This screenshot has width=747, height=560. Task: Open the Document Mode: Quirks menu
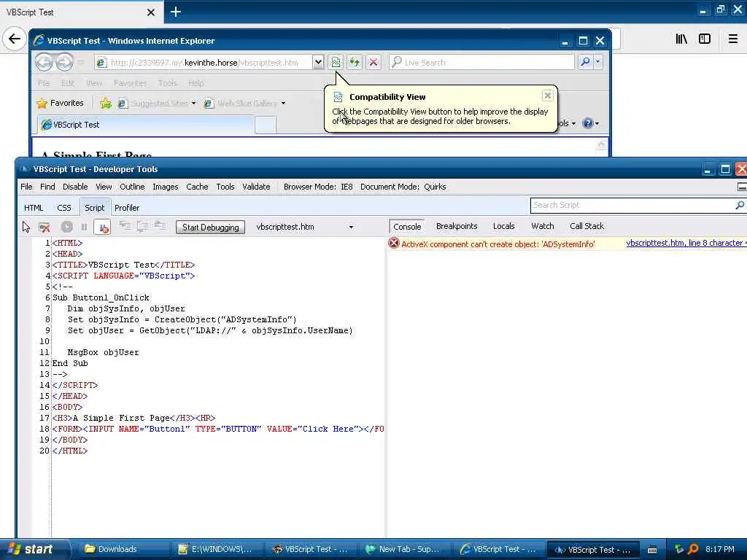tap(403, 187)
